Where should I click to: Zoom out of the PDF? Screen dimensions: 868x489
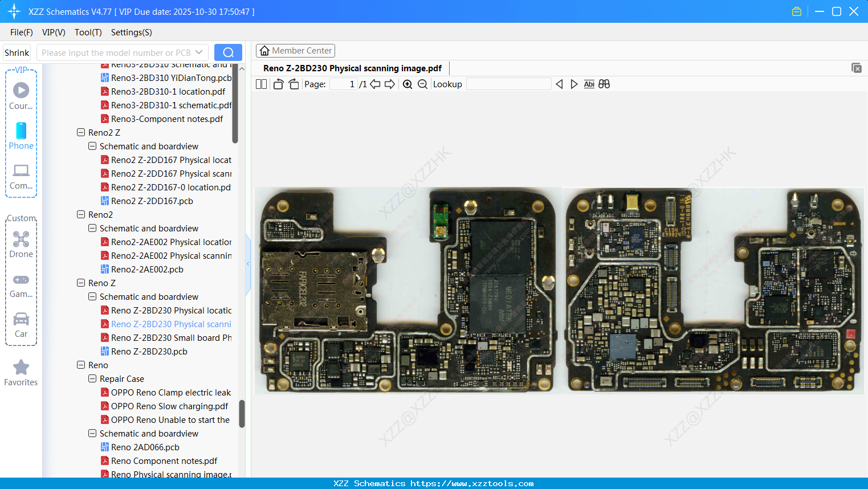point(422,84)
